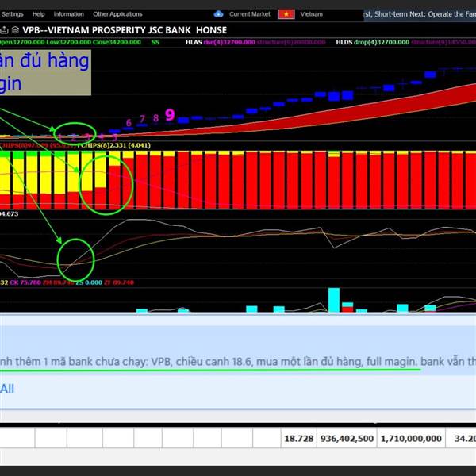Click the export icon beside VPB title
The height and width of the screenshot is (476, 476).
[4, 30]
